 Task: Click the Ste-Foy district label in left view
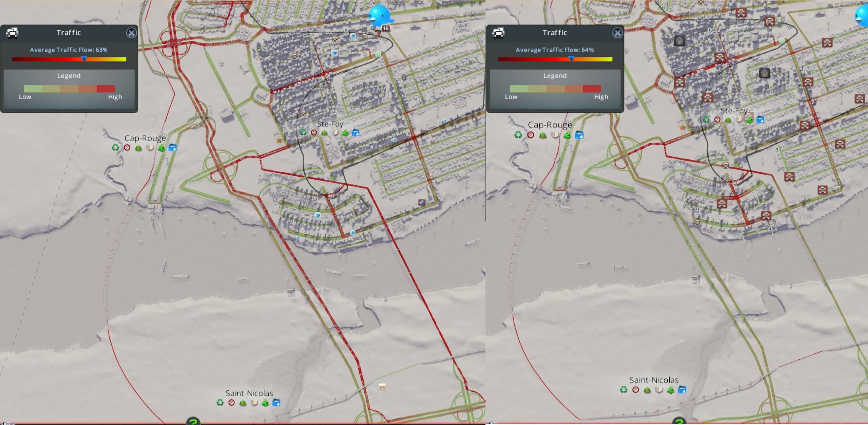point(330,124)
